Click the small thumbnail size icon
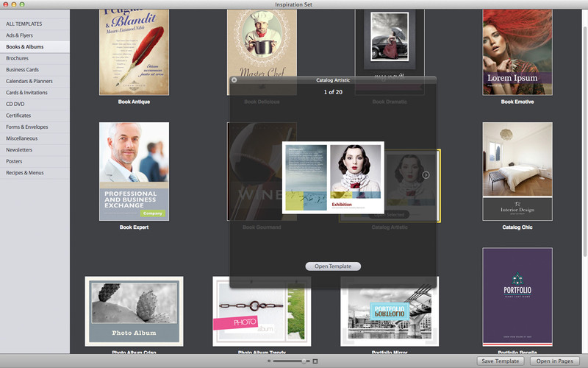The image size is (588, 368). tap(269, 361)
